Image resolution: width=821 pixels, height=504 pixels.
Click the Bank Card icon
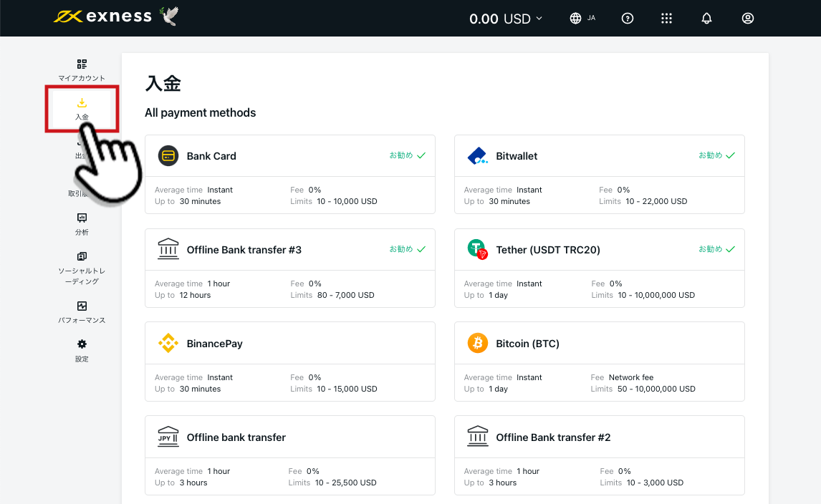pos(168,156)
